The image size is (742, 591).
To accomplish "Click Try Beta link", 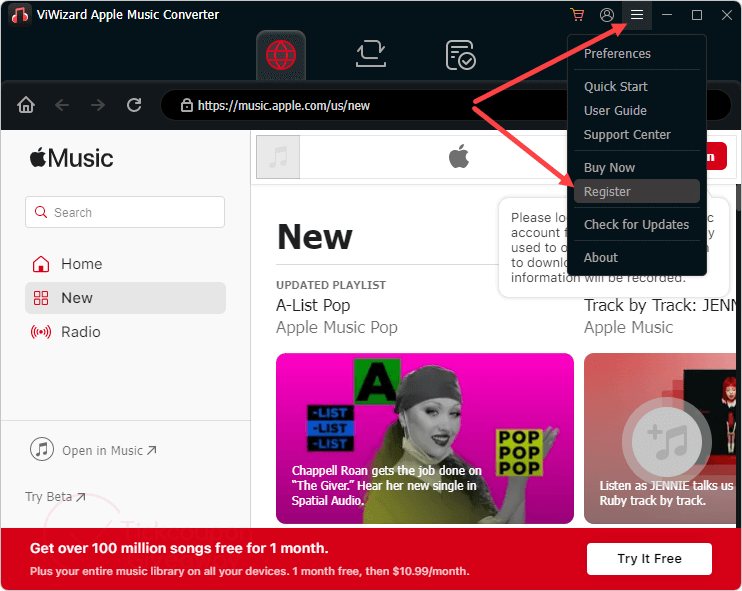I will [x=55, y=497].
